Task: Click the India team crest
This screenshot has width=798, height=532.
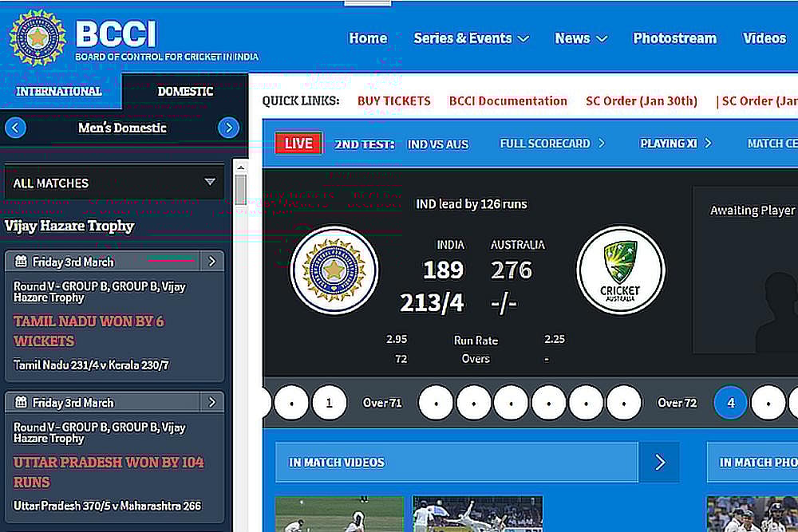Action: point(334,270)
